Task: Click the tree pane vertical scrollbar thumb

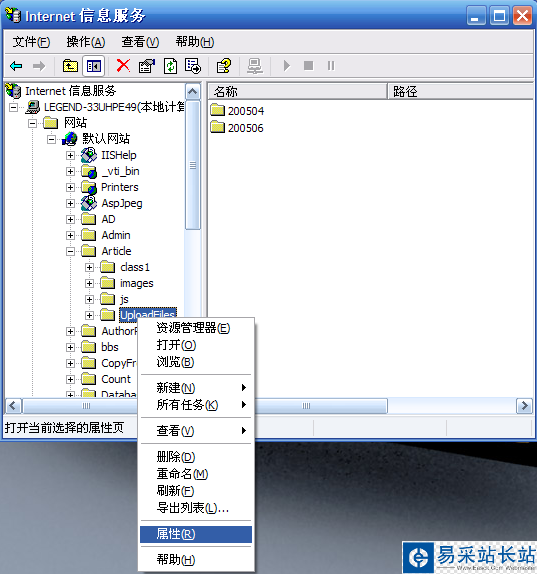Action: pos(193,165)
